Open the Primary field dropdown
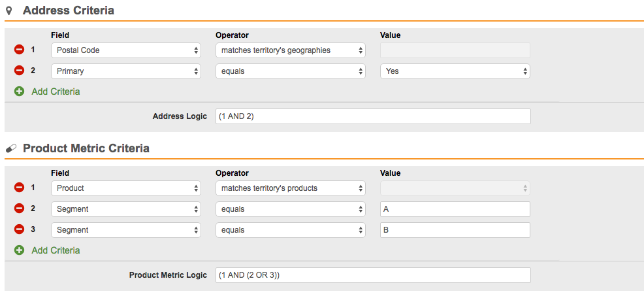Screen dimensions: 644x300 click(x=125, y=71)
